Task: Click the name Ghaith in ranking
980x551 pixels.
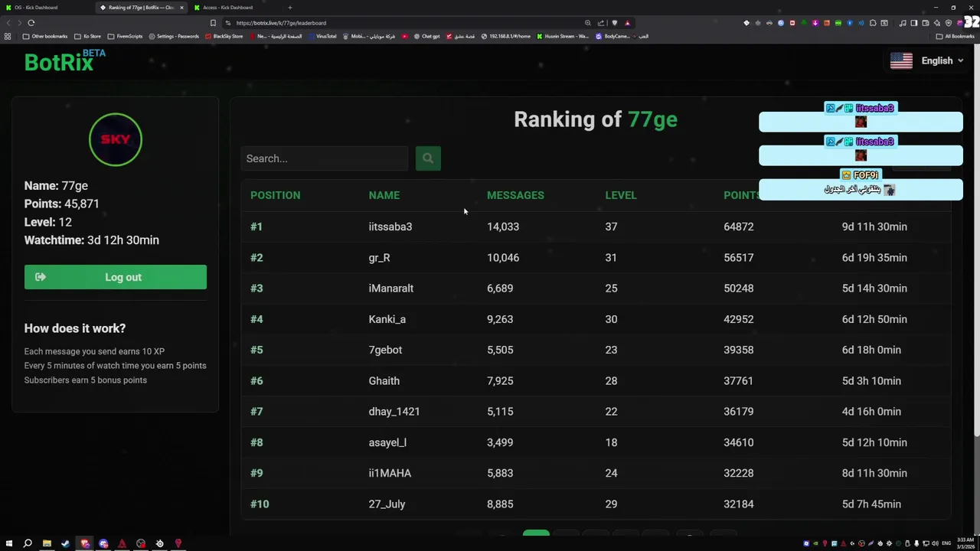Action: [384, 380]
